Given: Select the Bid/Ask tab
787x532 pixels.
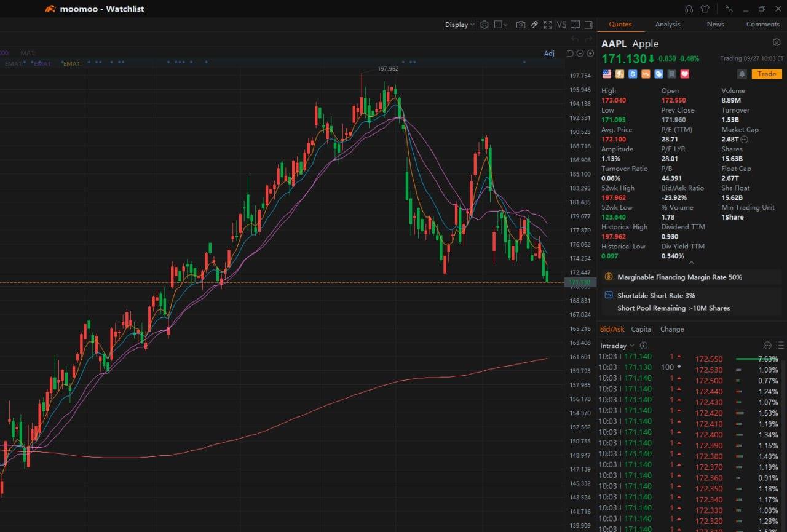Looking at the screenshot, I should click(x=612, y=329).
